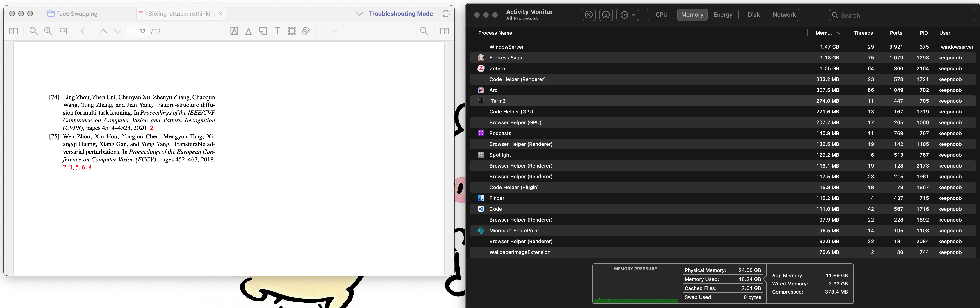The image size is (980, 308).
Task: Select the draw ink annotation tool
Action: click(x=306, y=31)
